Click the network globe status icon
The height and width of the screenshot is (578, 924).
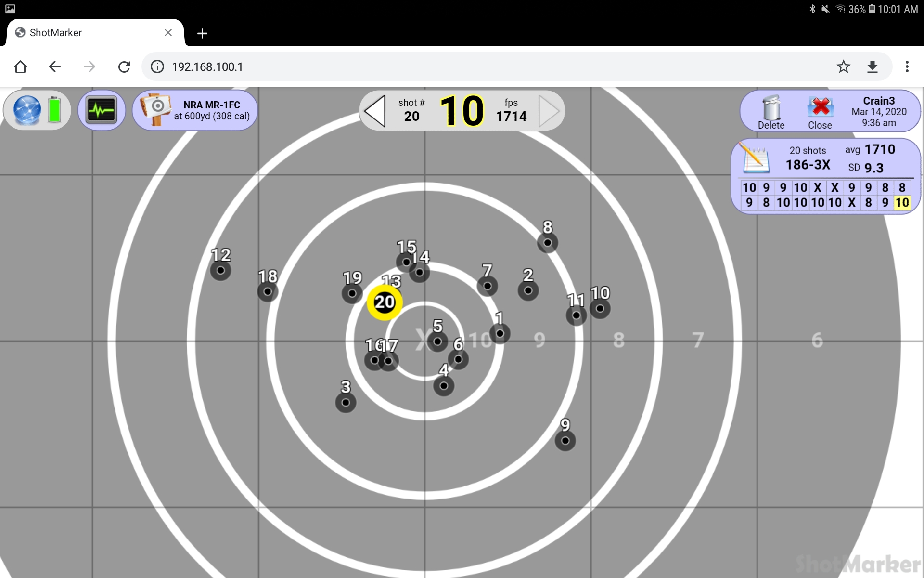(27, 110)
